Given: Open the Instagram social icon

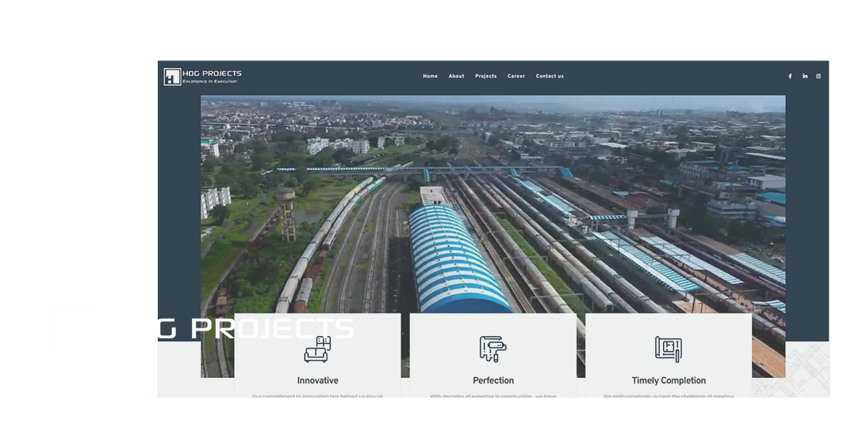Looking at the screenshot, I should pyautogui.click(x=818, y=77).
